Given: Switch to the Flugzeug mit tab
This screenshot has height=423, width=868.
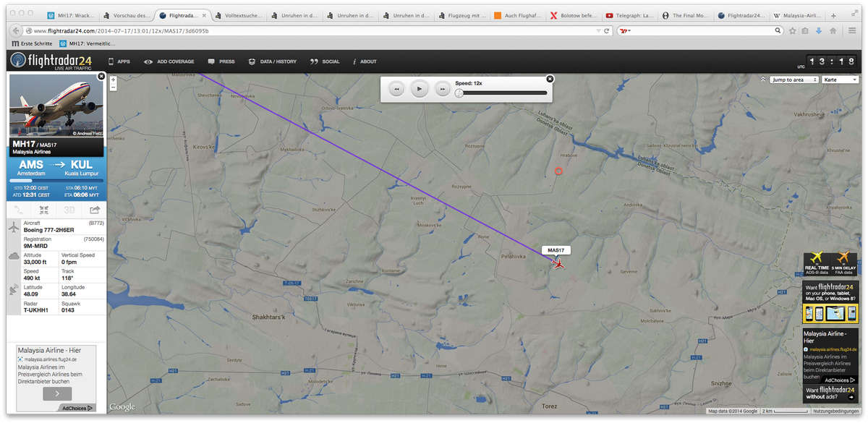Looking at the screenshot, I should click(x=461, y=14).
